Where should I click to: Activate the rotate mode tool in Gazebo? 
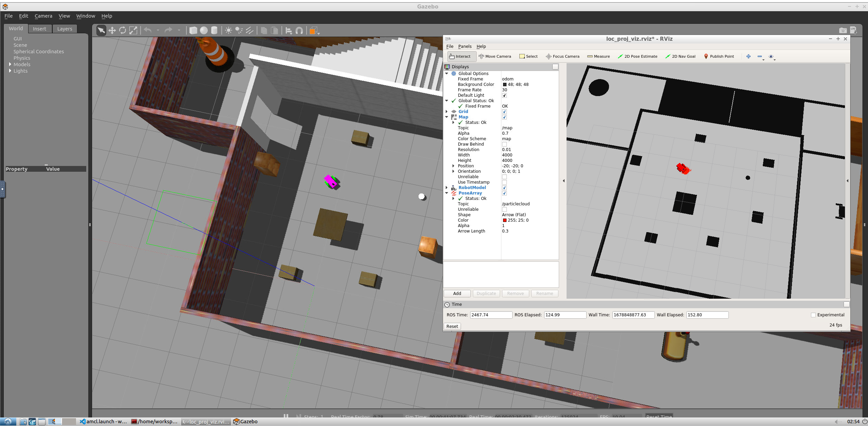[x=123, y=31]
